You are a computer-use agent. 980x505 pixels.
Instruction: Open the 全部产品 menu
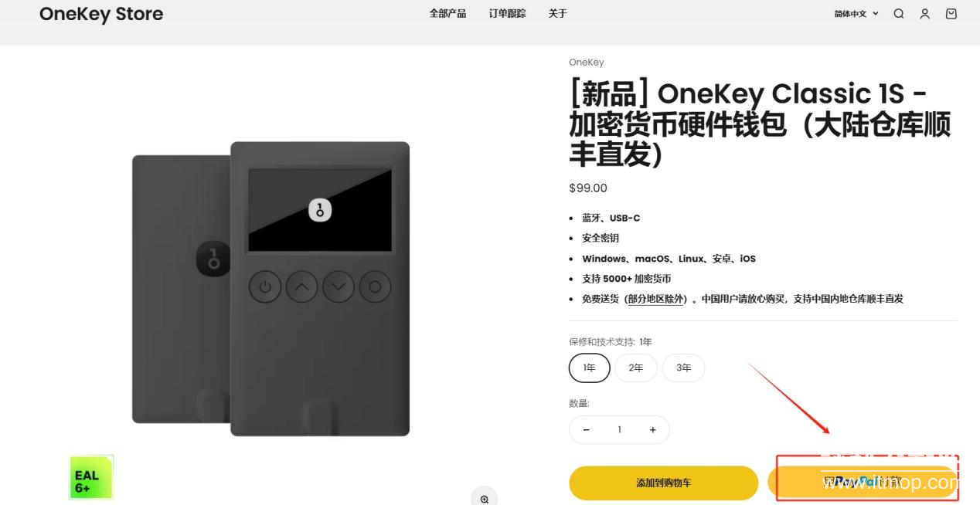447,14
